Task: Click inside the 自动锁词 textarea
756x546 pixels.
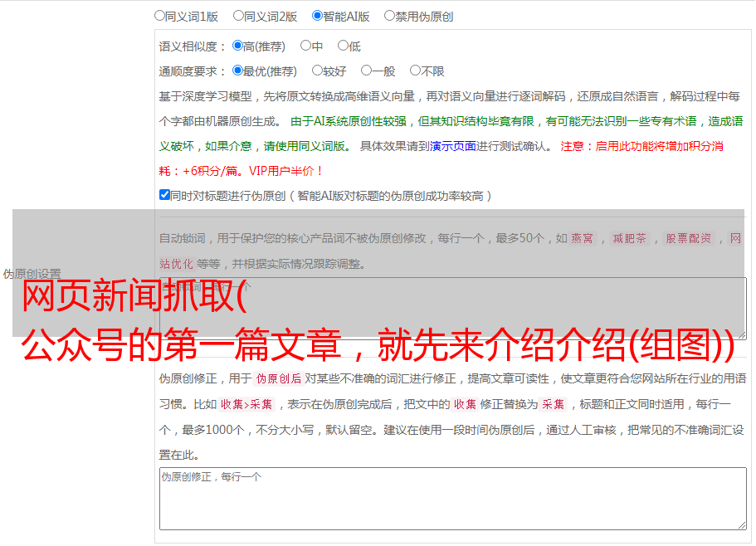Action: (453, 309)
